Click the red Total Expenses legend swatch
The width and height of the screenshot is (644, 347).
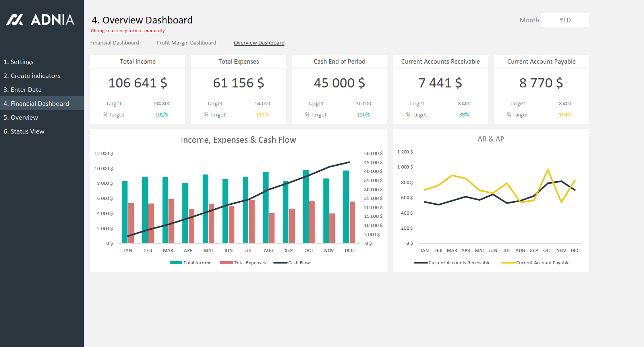click(226, 263)
